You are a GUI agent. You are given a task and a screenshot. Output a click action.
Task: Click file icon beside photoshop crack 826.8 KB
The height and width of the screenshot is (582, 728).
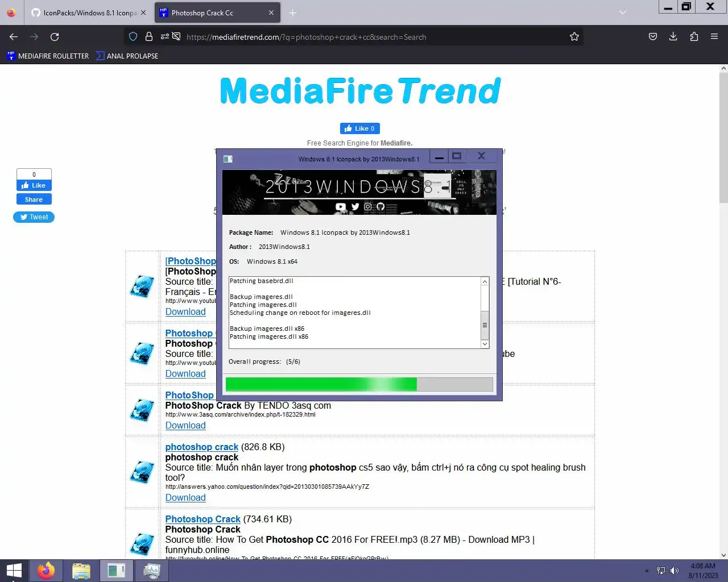point(142,472)
